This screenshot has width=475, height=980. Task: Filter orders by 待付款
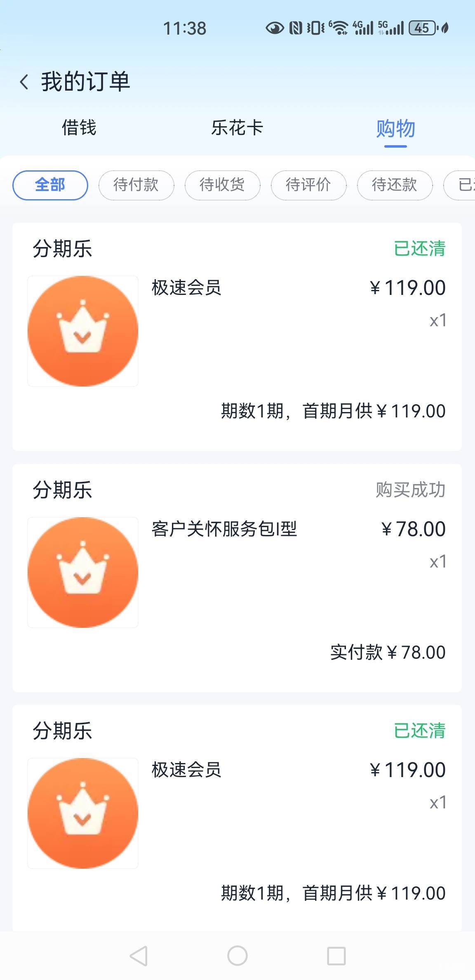[136, 185]
